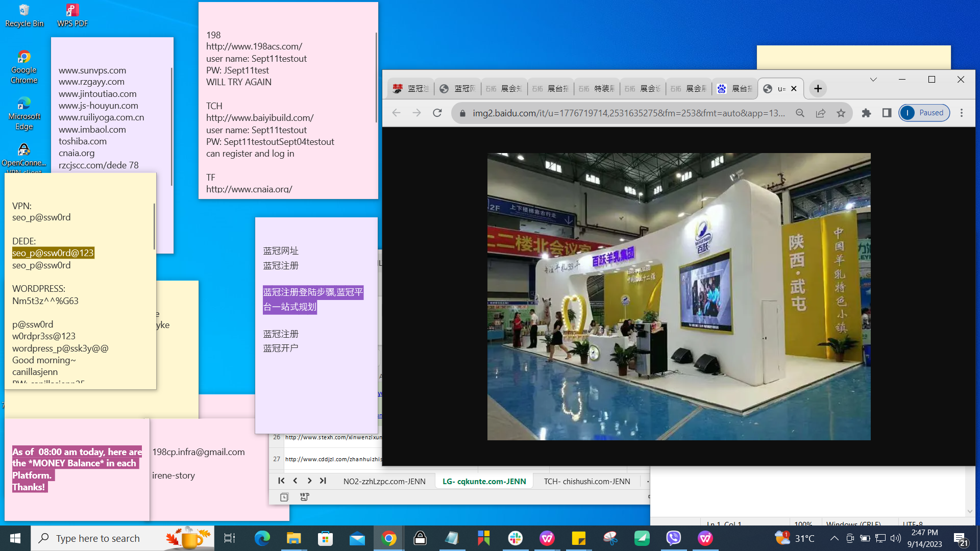Open the Chrome extensions puzzle icon
The height and width of the screenshot is (551, 980).
coord(866,113)
